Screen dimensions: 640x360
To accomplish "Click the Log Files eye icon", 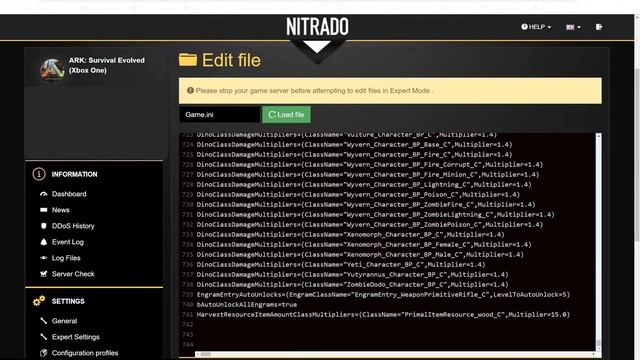I will pyautogui.click(x=44, y=258).
